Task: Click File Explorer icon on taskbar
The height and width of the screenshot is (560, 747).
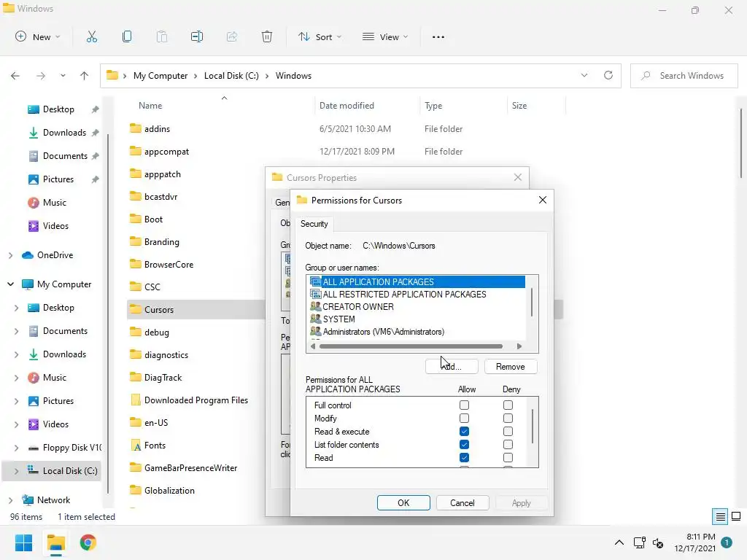Action: 55,542
